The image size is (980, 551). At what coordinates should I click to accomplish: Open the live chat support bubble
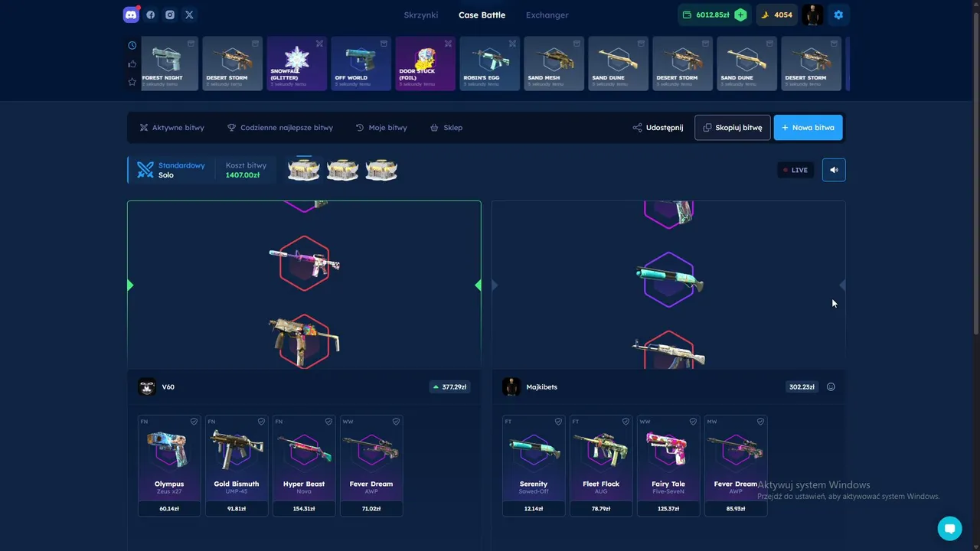coord(949,528)
